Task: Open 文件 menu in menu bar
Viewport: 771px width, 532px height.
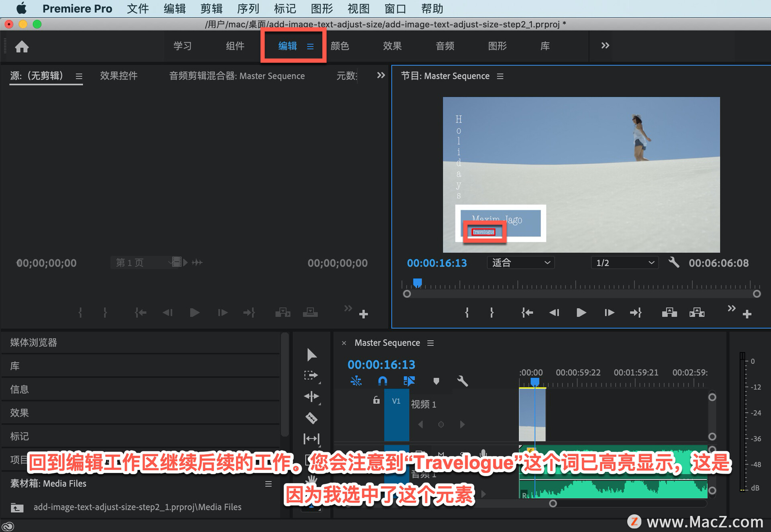Action: [138, 9]
